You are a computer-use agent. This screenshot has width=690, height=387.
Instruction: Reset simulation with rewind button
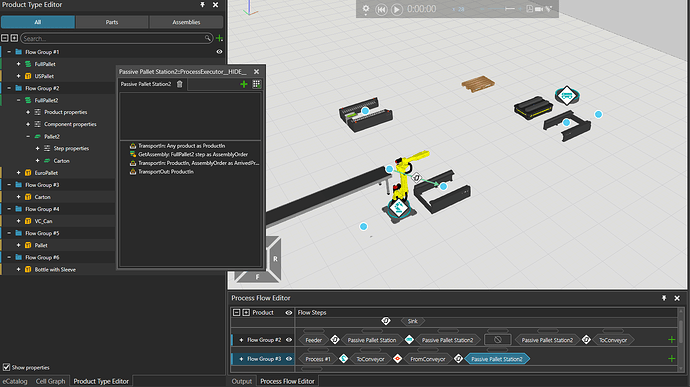tap(381, 9)
